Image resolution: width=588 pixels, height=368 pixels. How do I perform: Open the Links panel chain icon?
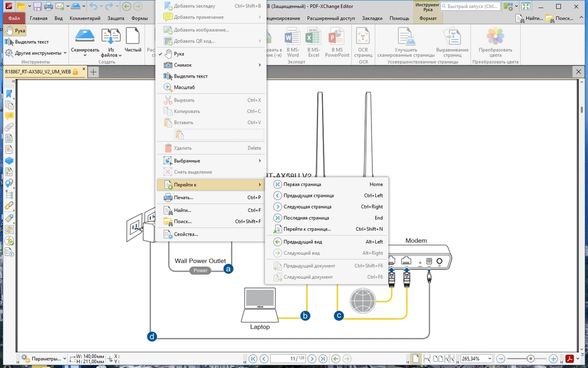point(9,207)
